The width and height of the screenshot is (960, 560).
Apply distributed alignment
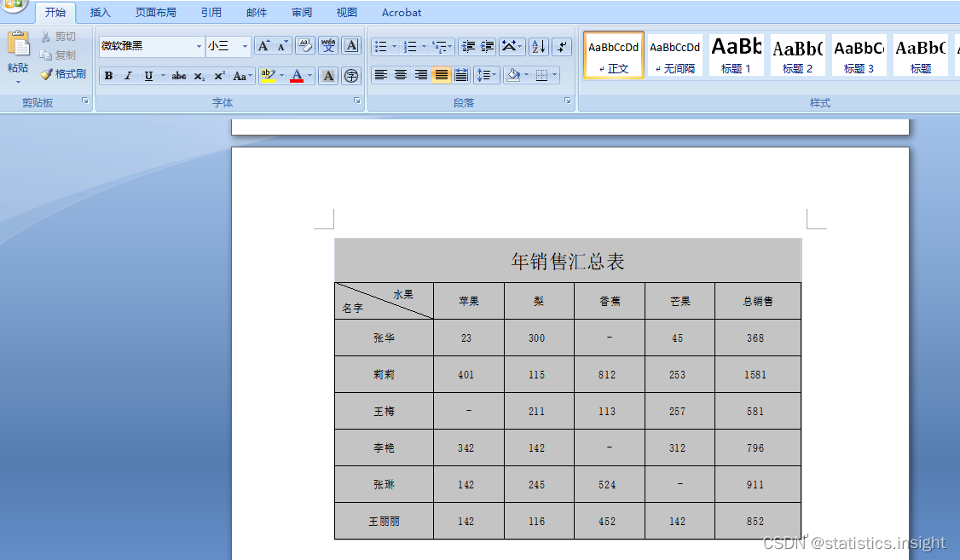pyautogui.click(x=461, y=75)
